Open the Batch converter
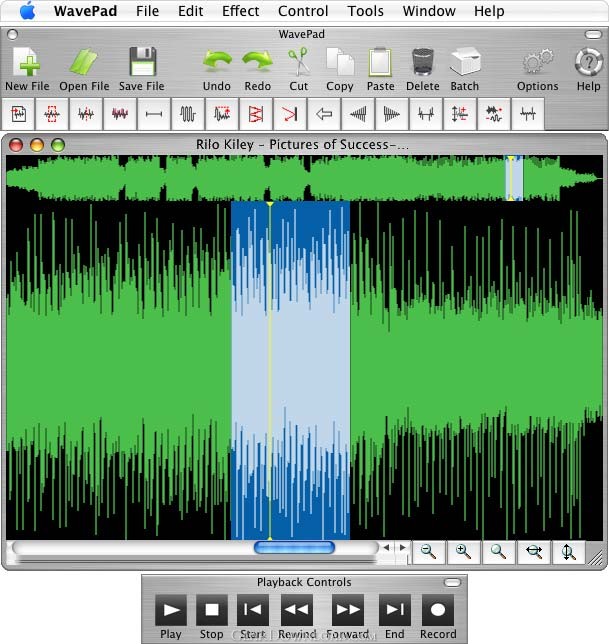This screenshot has width=609, height=644. [465, 69]
